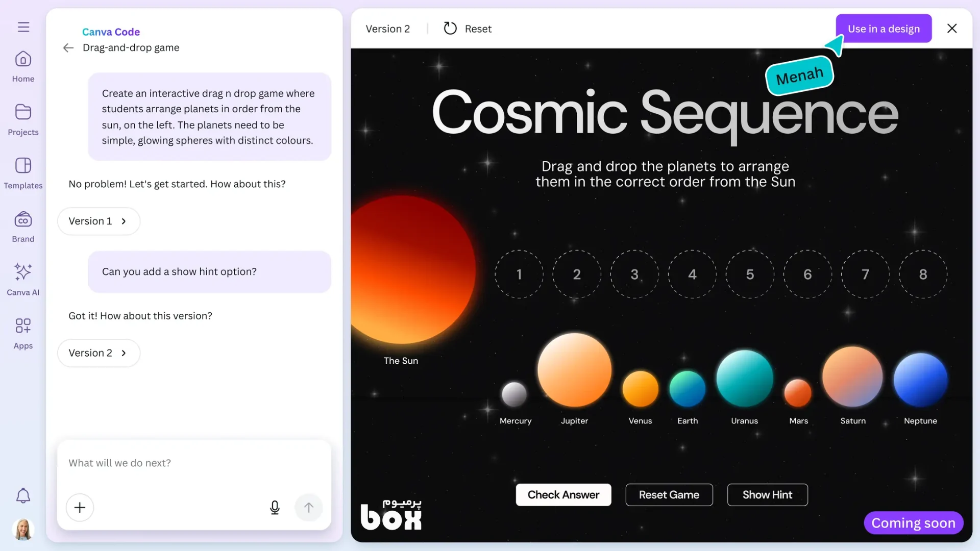The height and width of the screenshot is (551, 980).
Task: Select the Saturn planet
Action: pyautogui.click(x=852, y=377)
